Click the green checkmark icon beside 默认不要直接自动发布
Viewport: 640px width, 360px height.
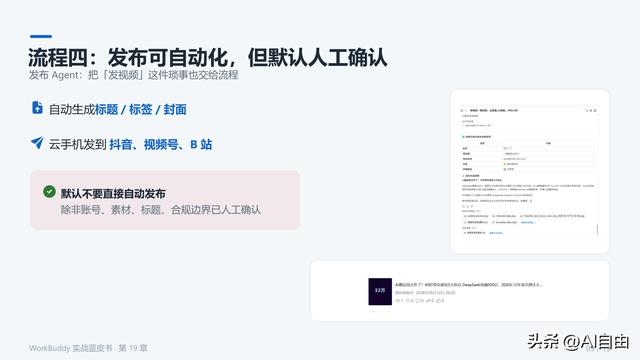[49, 191]
